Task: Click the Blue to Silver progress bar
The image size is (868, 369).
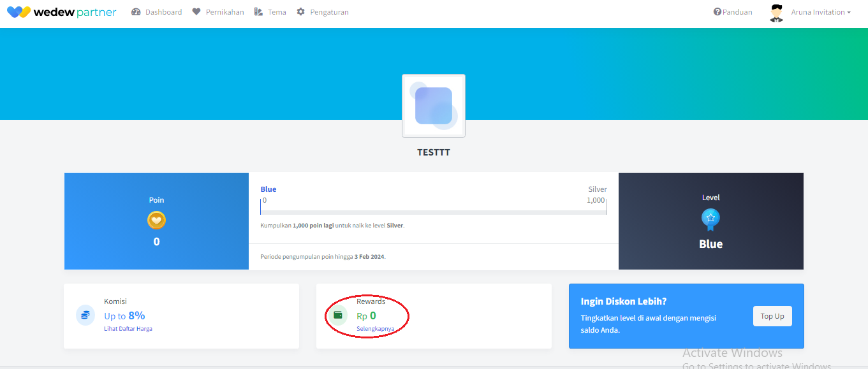Action: coord(434,212)
